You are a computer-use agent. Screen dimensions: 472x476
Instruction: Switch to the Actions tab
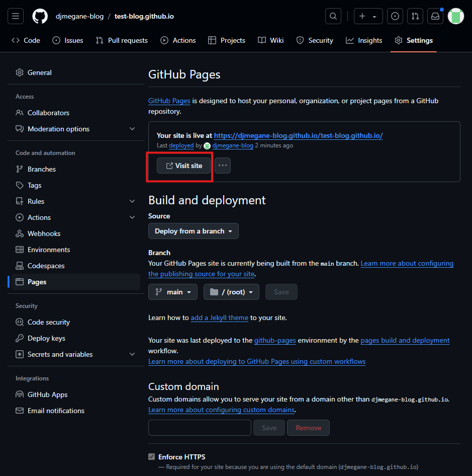[178, 40]
